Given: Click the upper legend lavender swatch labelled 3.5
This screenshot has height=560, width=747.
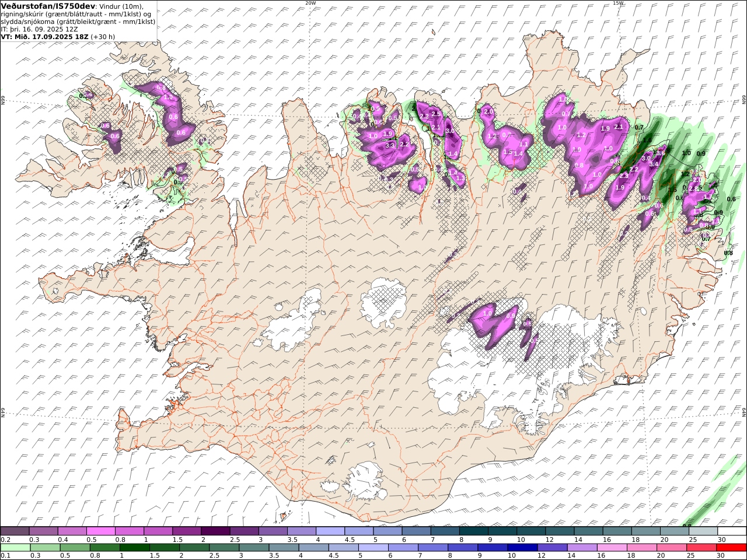Looking at the screenshot, I should 301,531.
